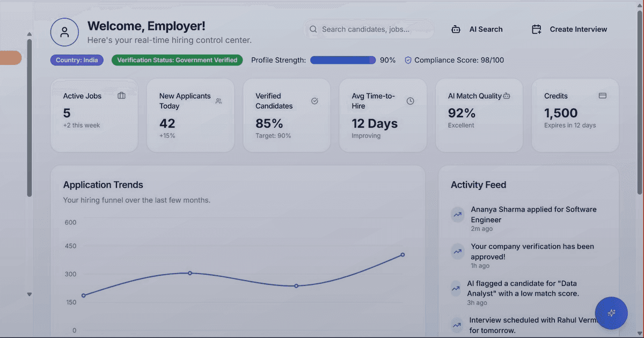The image size is (644, 338).
Task: Click the trend arrow icon beside Ananya Sharma's activity
Action: click(x=457, y=215)
